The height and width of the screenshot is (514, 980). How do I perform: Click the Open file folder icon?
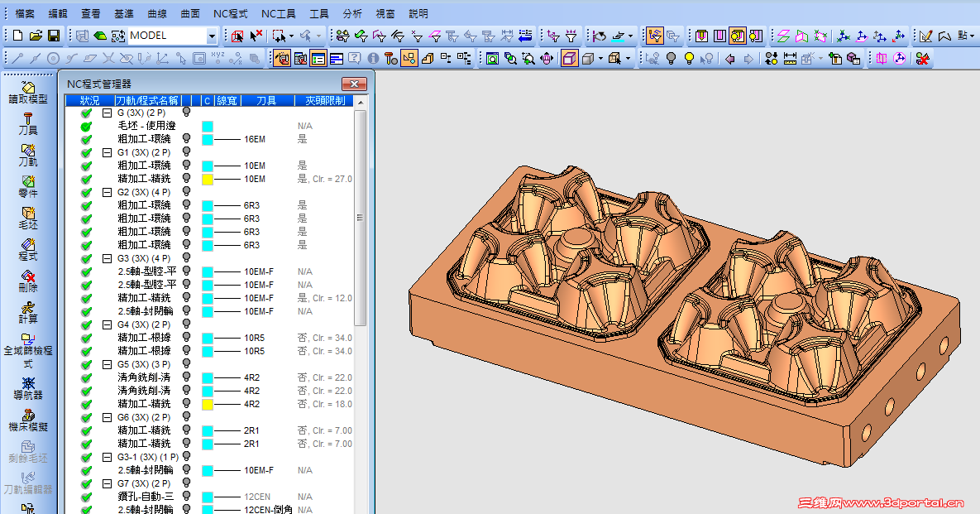coord(36,36)
